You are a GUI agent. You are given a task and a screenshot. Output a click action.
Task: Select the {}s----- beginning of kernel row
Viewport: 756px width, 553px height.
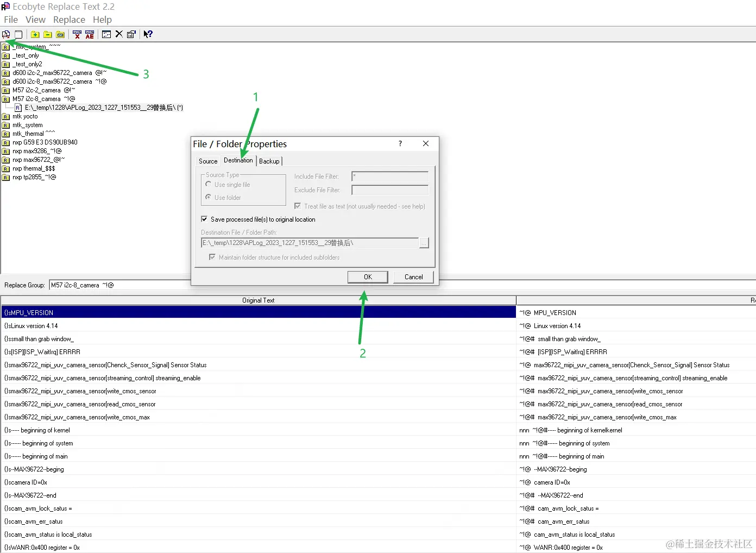(x=259, y=430)
